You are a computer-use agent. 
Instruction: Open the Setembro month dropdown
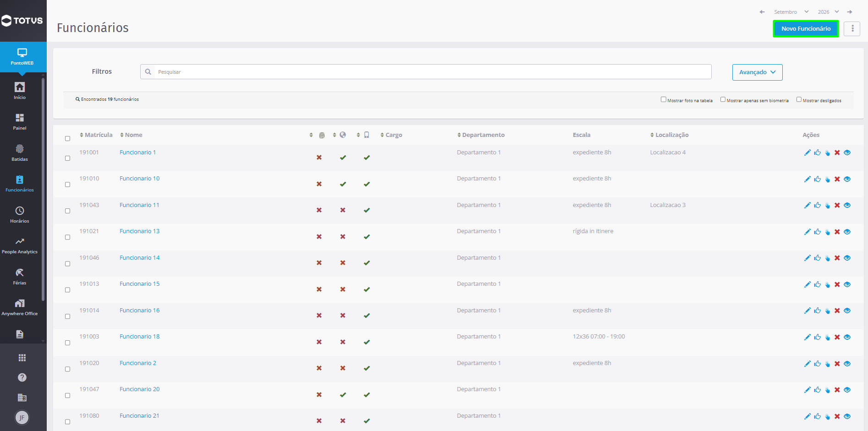(x=791, y=12)
